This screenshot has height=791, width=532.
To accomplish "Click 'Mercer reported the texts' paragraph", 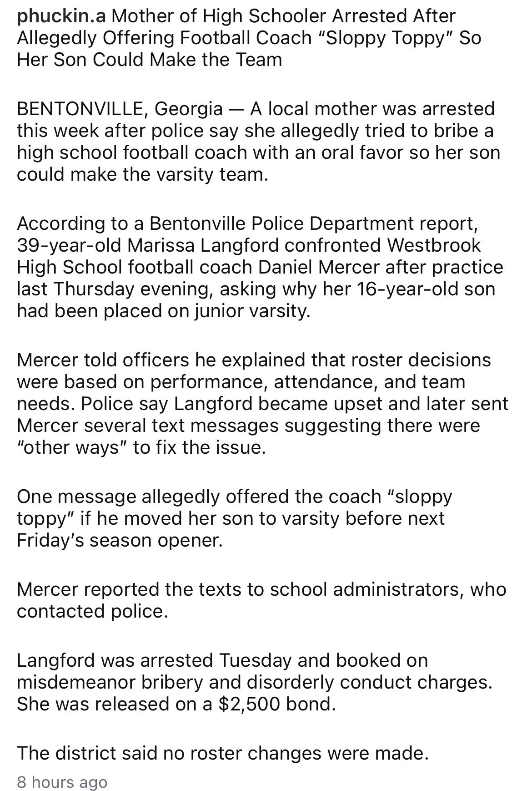I will click(261, 600).
